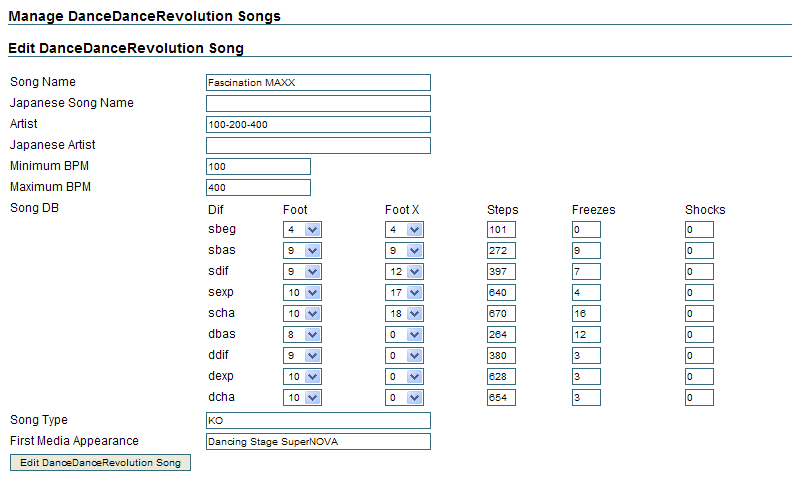This screenshot has height=479, width=800.
Task: Select the sdif Freezes field
Action: tap(586, 271)
